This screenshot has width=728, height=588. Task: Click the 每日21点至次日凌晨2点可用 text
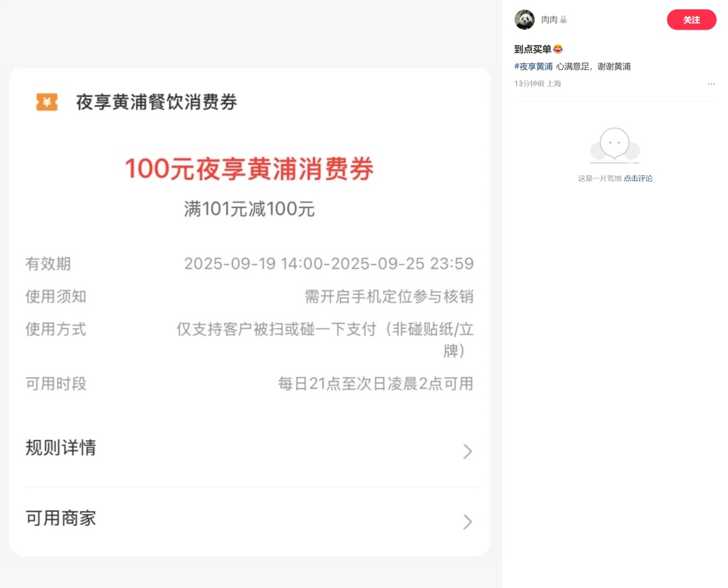(375, 384)
